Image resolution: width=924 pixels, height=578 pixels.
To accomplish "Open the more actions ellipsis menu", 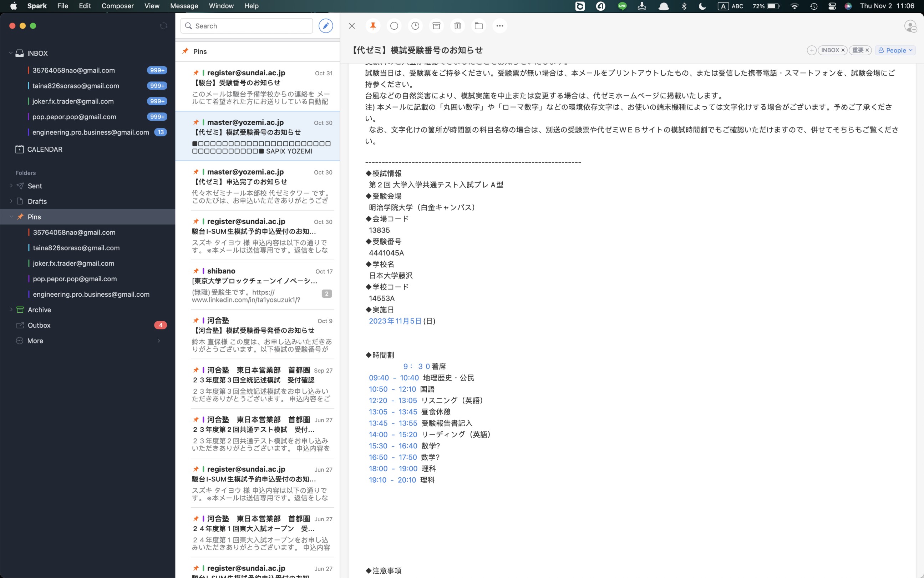I will [499, 26].
